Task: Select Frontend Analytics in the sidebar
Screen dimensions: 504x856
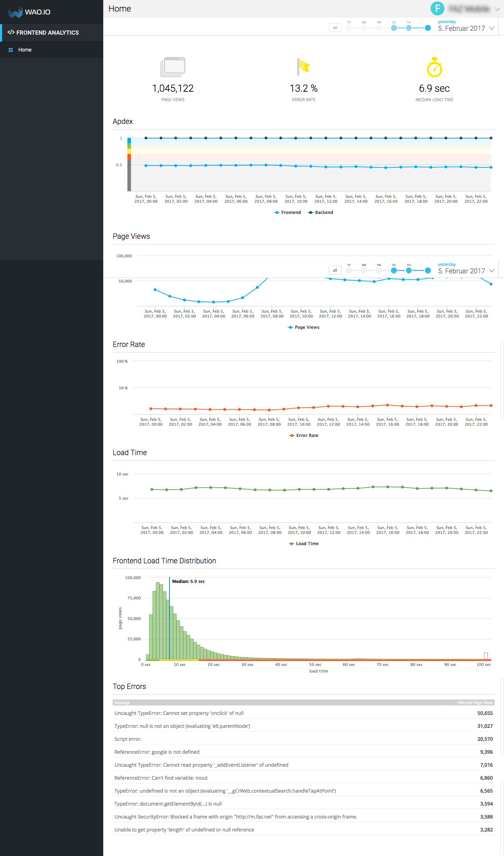Action: (51, 33)
